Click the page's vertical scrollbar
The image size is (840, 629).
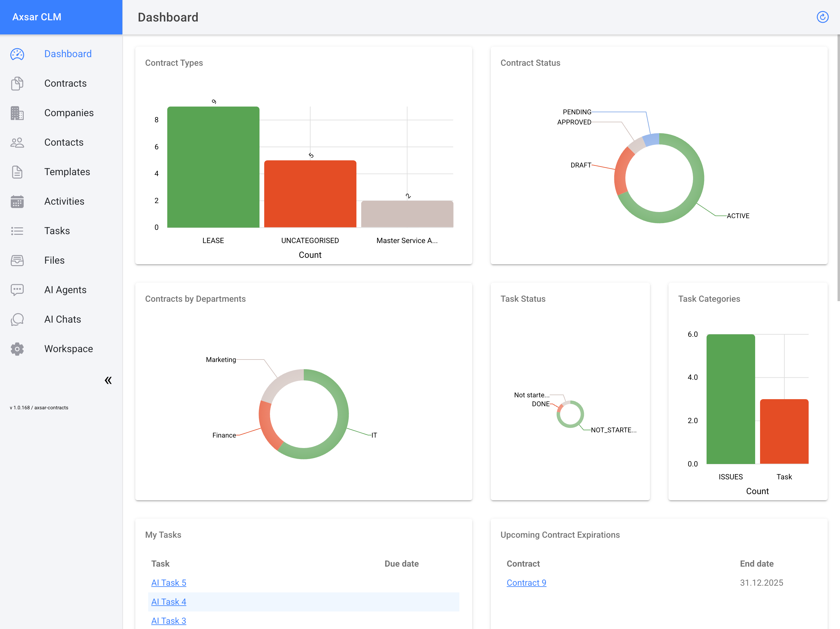(x=838, y=167)
